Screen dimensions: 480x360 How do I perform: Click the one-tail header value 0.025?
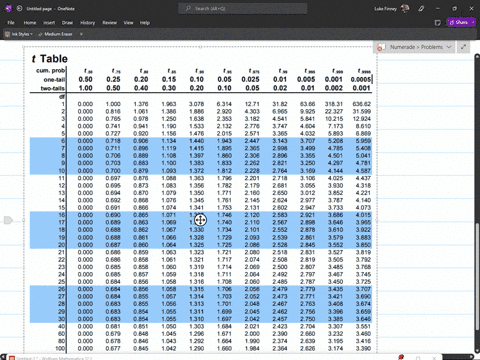coord(250,79)
